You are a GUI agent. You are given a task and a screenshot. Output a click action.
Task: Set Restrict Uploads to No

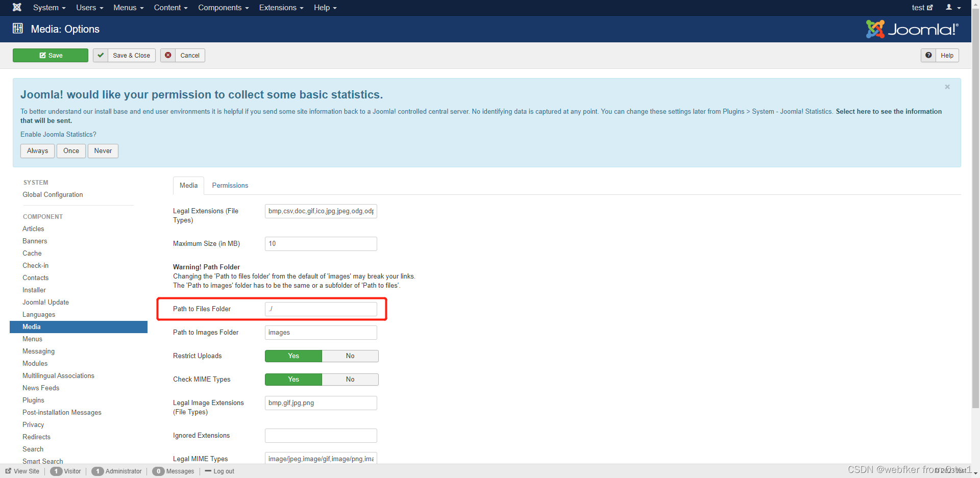pos(350,356)
